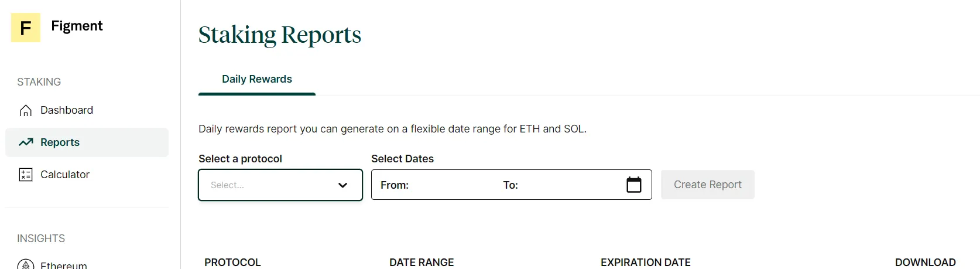Open the Dashboard page link
This screenshot has height=269, width=980.
(67, 110)
